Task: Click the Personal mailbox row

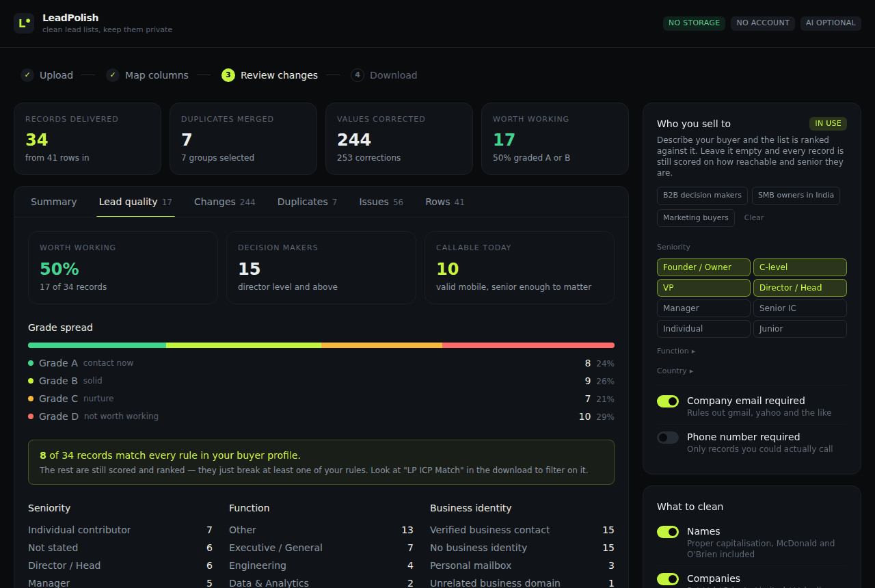Action: [522, 565]
